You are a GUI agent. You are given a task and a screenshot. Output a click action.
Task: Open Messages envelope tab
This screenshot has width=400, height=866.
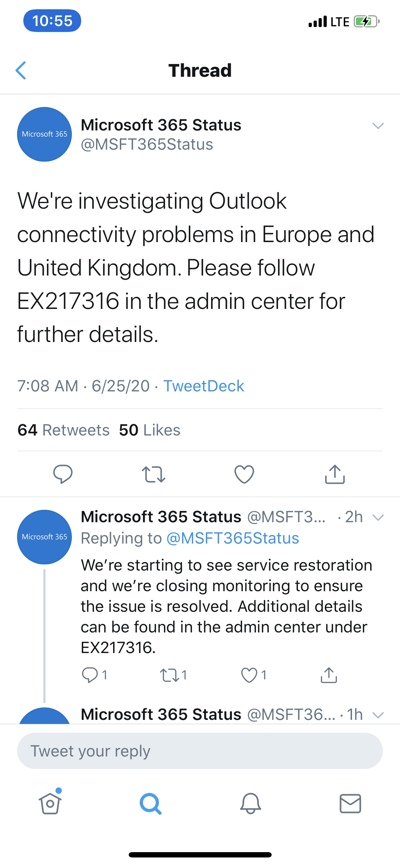pos(350,804)
